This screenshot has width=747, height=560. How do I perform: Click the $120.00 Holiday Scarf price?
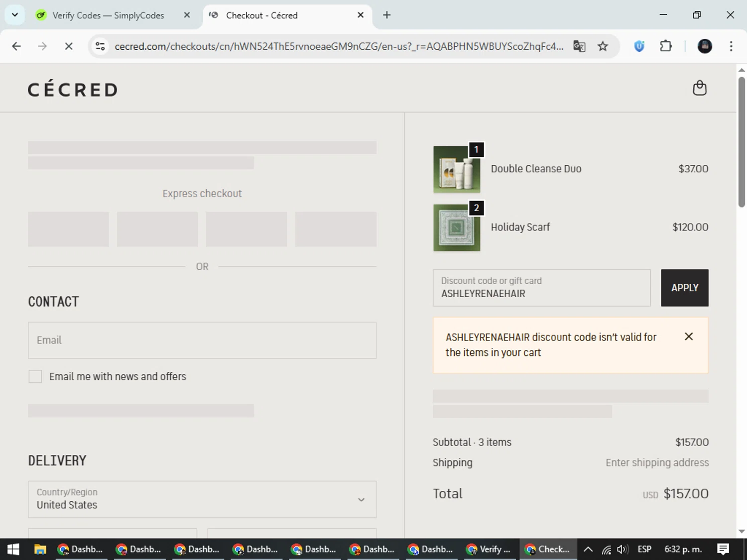(690, 227)
